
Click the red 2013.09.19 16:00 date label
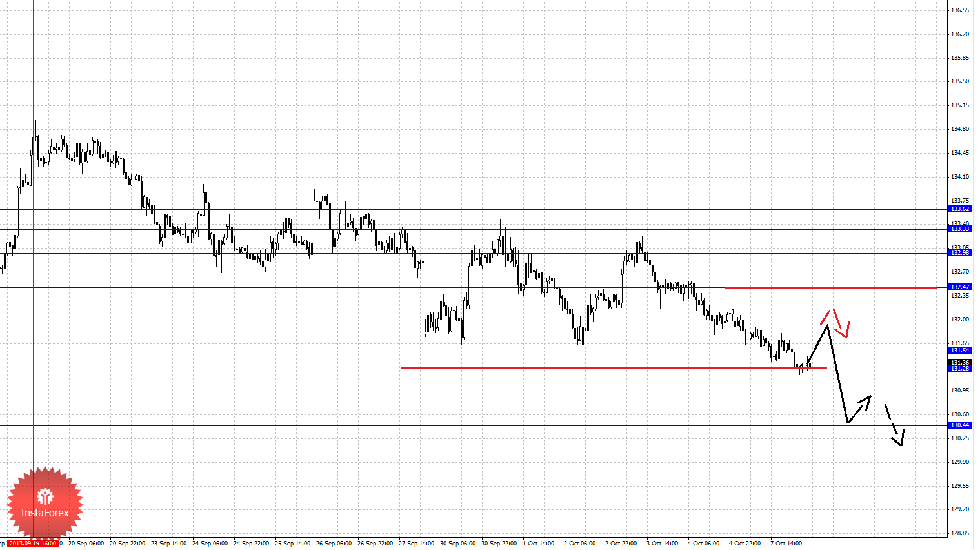click(x=33, y=544)
